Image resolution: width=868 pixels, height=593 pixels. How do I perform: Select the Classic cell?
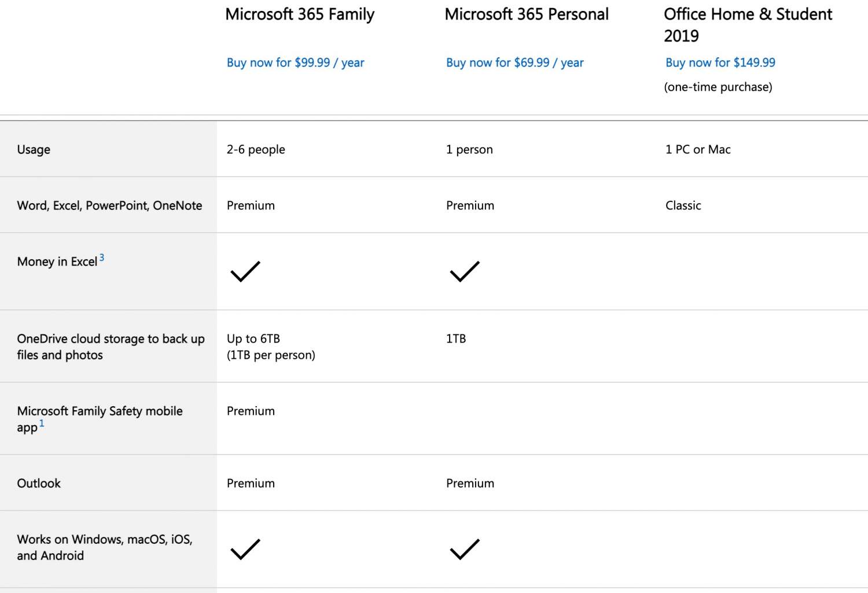[x=683, y=205]
